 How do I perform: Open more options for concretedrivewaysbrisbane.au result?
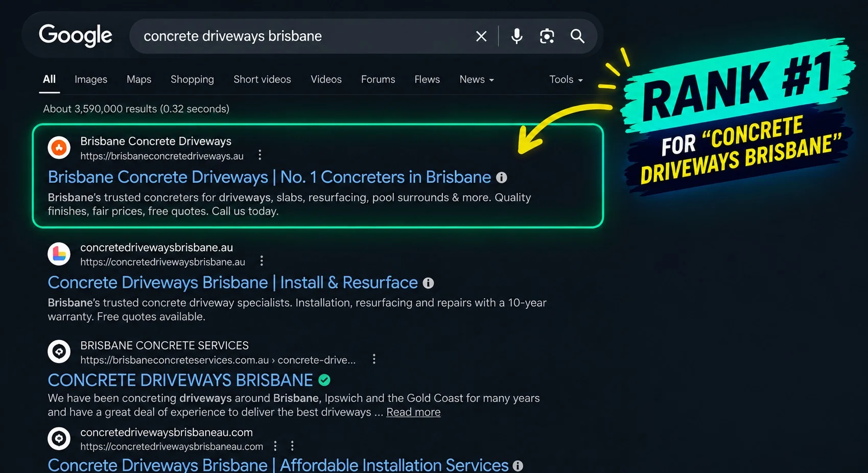click(262, 261)
